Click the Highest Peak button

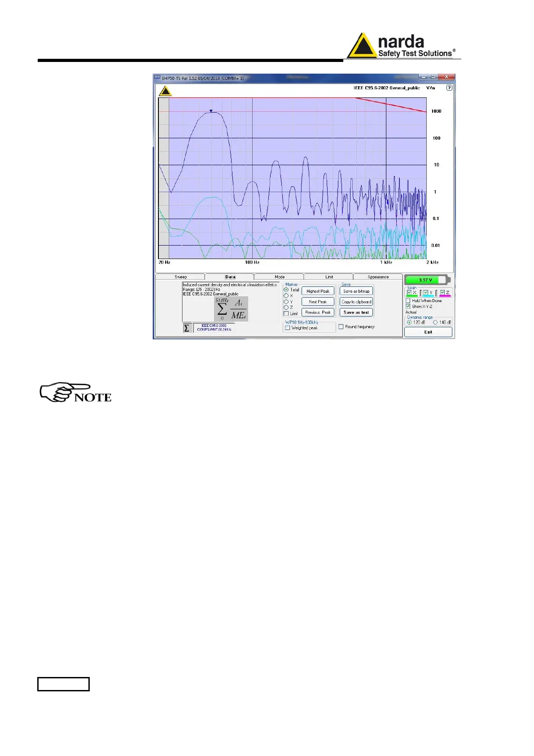318,291
